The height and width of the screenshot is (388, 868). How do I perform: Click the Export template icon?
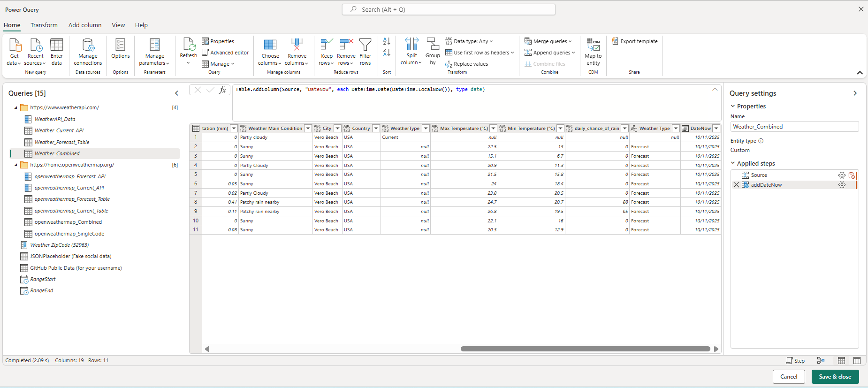pos(615,41)
